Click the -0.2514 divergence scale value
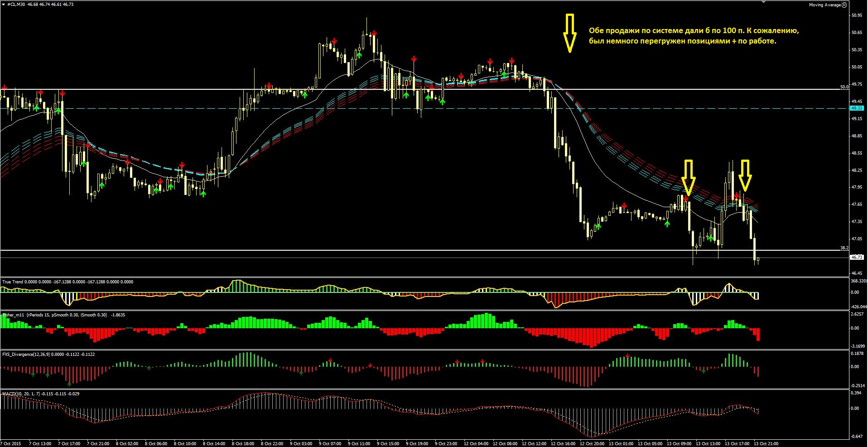This screenshot has width=868, height=447. click(x=858, y=386)
